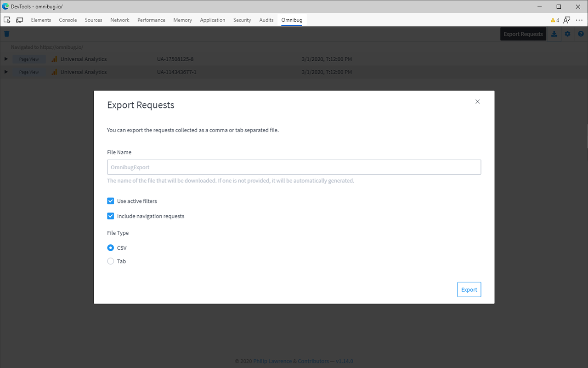Select the Tab file type radio

(110, 261)
